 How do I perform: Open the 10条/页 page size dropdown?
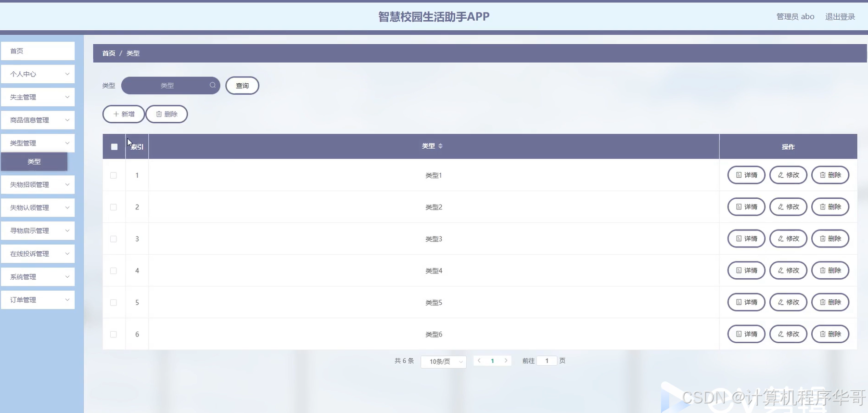[x=444, y=361]
